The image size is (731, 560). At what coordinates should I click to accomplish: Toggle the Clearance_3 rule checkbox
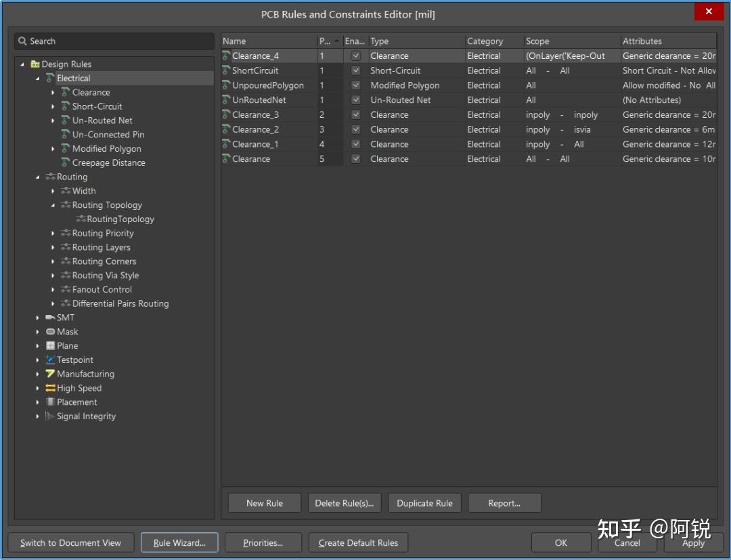click(355, 114)
